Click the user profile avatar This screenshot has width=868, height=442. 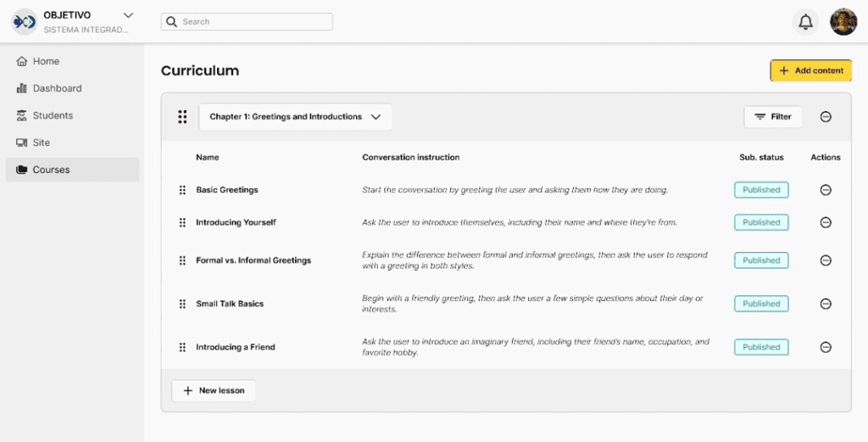[843, 22]
